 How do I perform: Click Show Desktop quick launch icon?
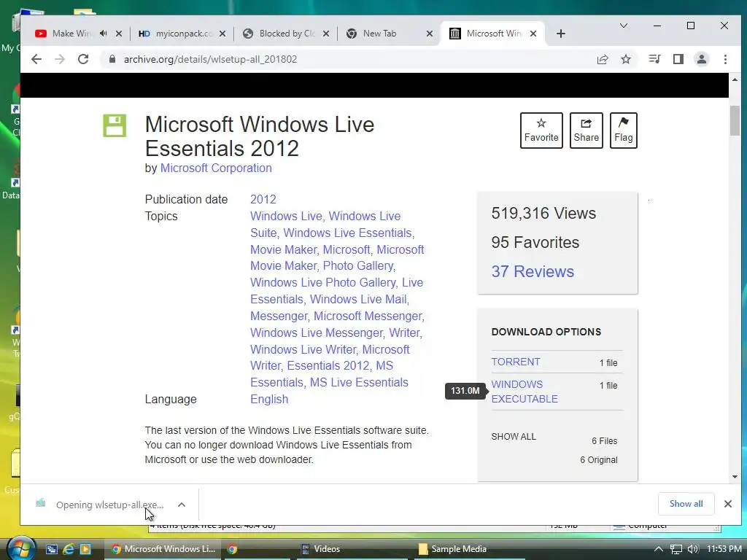pyautogui.click(x=52, y=549)
